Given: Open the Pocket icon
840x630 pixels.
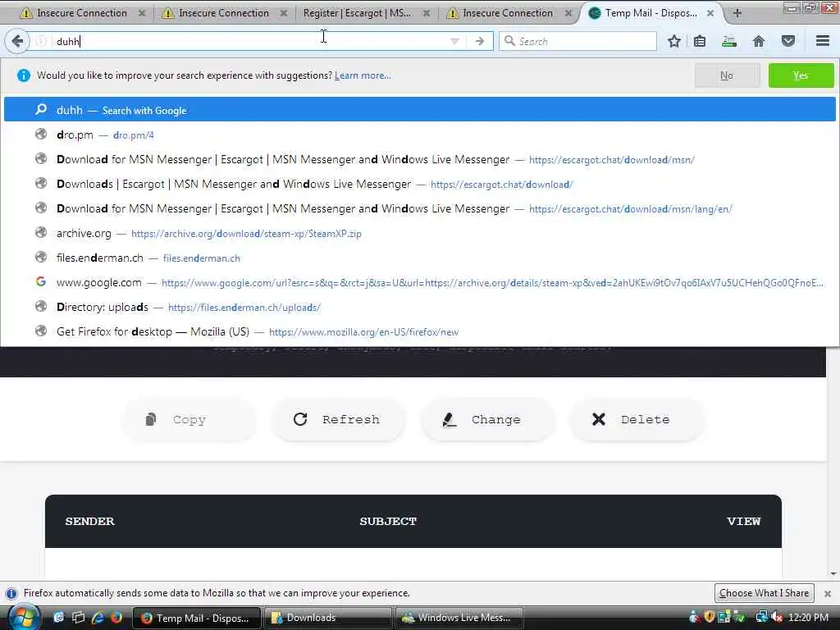Looking at the screenshot, I should click(x=788, y=41).
